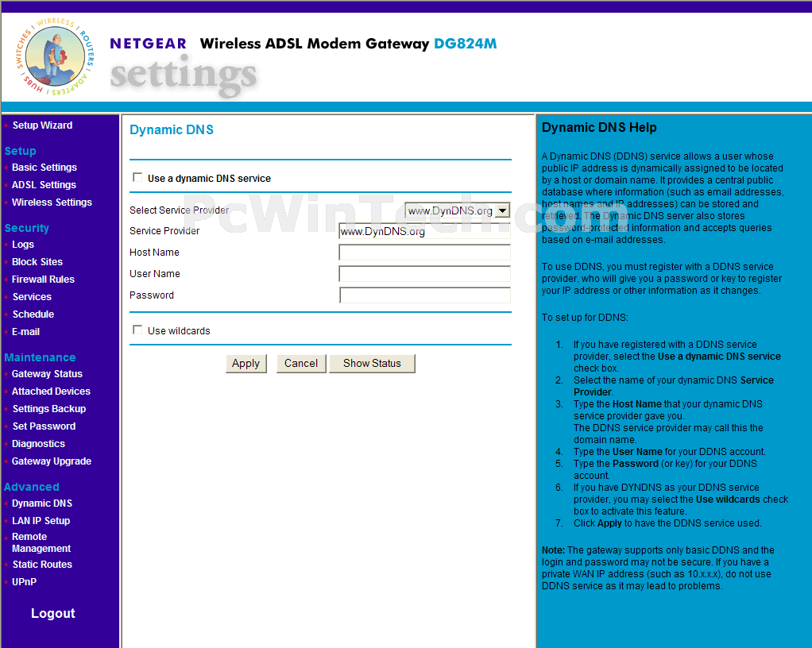Click the Dynamic DNS page heading
Viewport: 812px width, 648px height.
pos(172,130)
